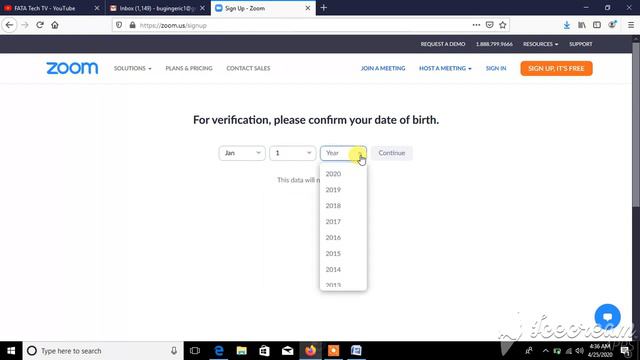Viewport: 640px width, 360px height.
Task: Open Firefox hamburger menu
Action: [631, 25]
